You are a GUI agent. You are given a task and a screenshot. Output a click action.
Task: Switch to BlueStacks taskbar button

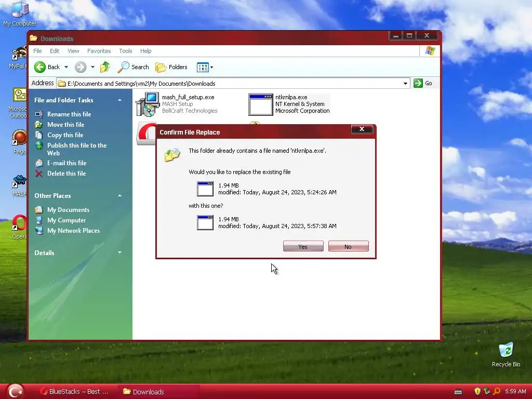[74, 392]
